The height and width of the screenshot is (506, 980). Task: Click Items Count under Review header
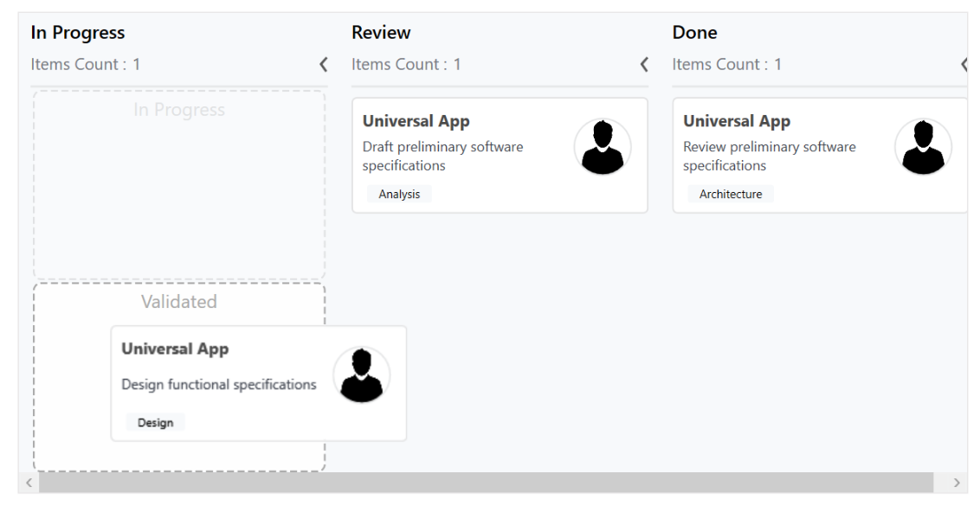(406, 64)
